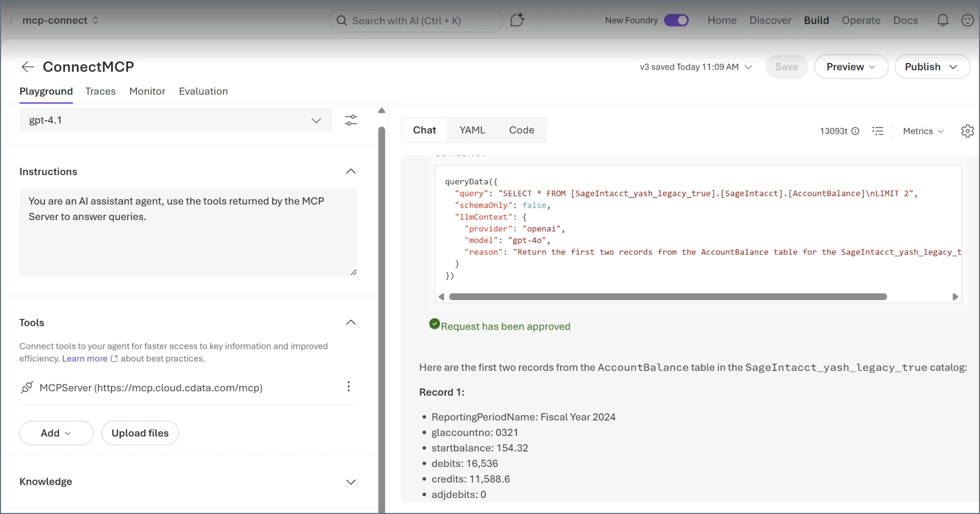Open the gpt-4.1 model dropdown
Screen dimensions: 980x514
click(x=176, y=120)
